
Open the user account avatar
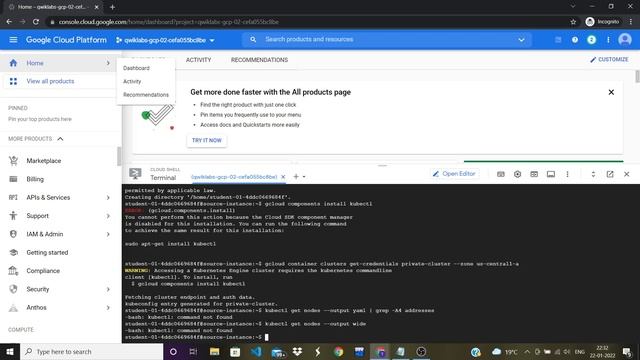pos(624,40)
